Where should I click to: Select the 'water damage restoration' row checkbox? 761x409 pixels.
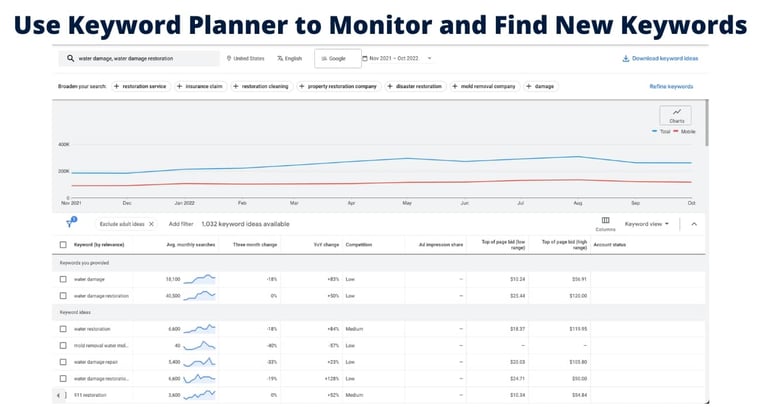click(x=63, y=295)
